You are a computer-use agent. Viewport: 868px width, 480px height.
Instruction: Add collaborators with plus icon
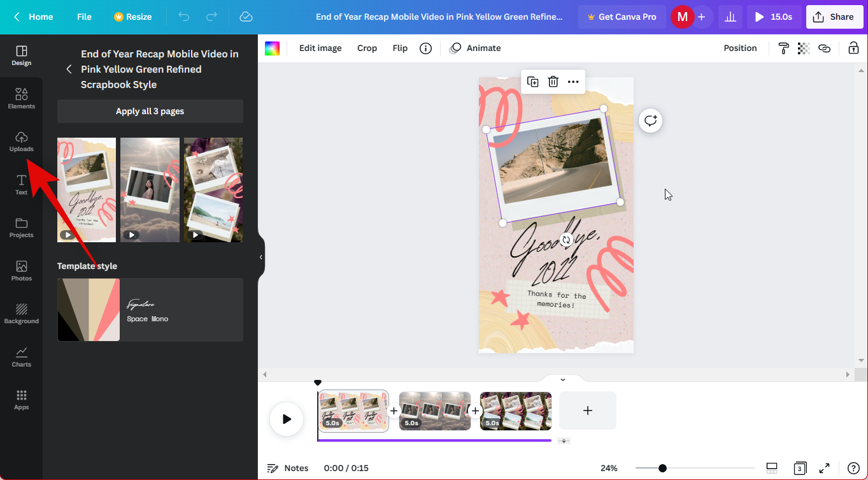coord(701,17)
